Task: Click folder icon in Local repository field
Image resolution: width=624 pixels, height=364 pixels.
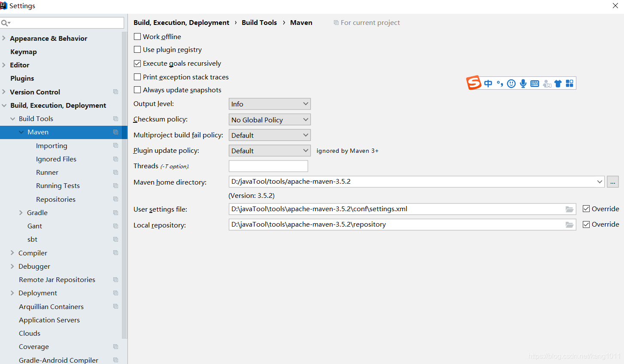Action: click(x=569, y=225)
